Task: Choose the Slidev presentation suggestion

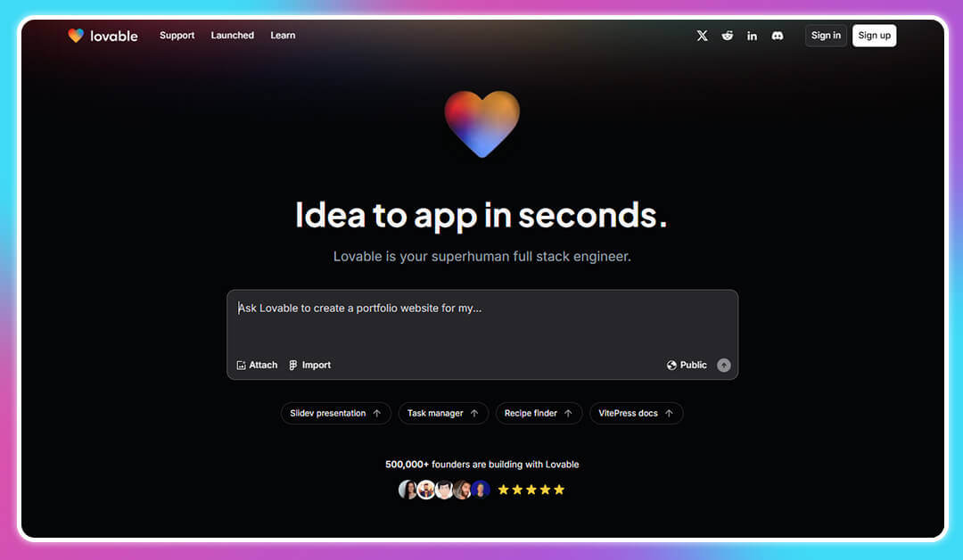Action: coord(336,413)
